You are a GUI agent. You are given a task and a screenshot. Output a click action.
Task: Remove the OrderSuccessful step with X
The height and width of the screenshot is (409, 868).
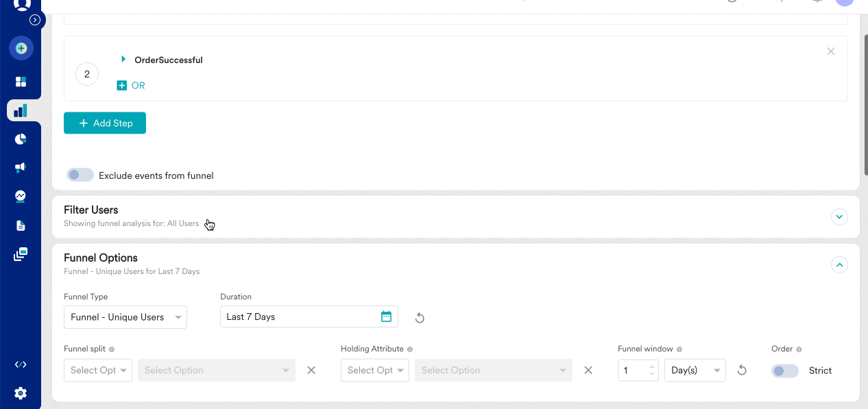(x=831, y=51)
